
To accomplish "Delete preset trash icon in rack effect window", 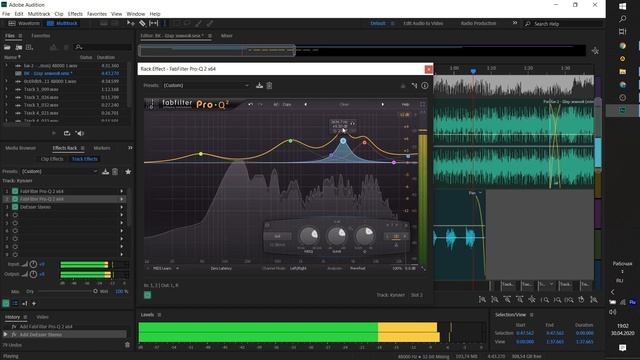I will [x=269, y=86].
